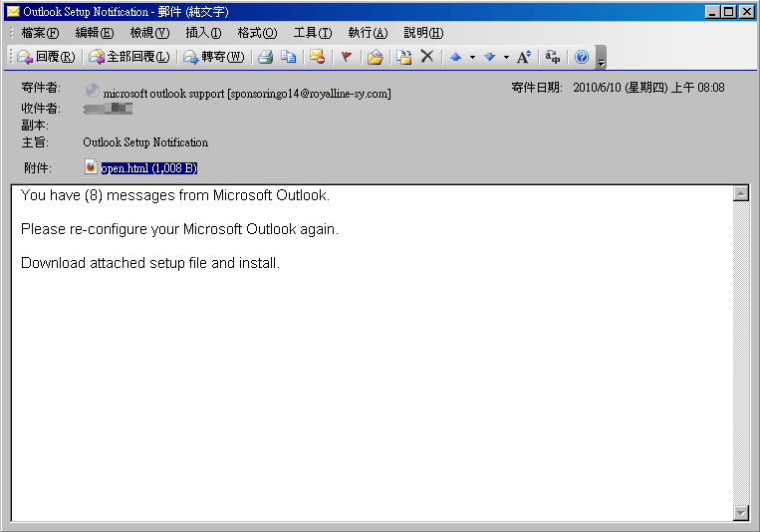Screen dimensions: 760x532
Task: Open the 格式(O) Format menu
Action: [257, 33]
